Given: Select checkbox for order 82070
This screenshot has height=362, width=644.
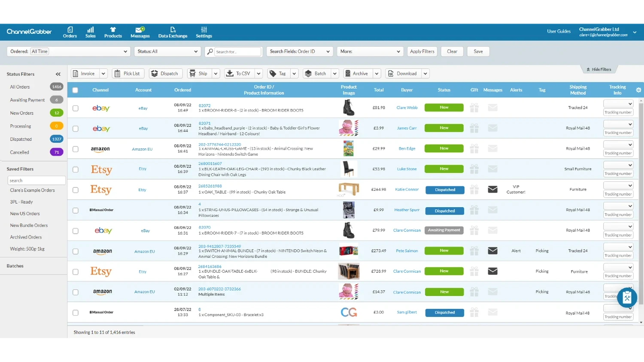Looking at the screenshot, I should [76, 231].
